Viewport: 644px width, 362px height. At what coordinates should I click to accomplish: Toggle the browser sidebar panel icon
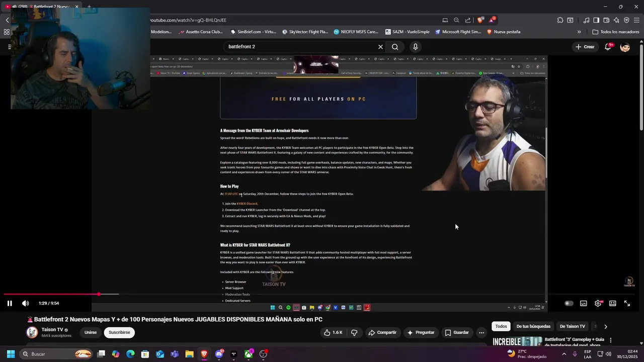pyautogui.click(x=596, y=20)
